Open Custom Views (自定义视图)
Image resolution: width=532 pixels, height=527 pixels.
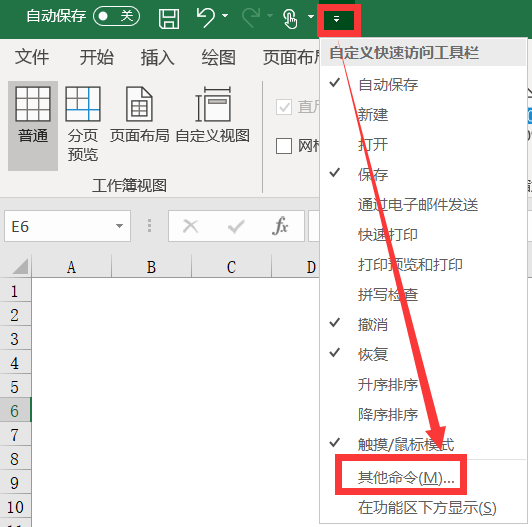point(213,115)
